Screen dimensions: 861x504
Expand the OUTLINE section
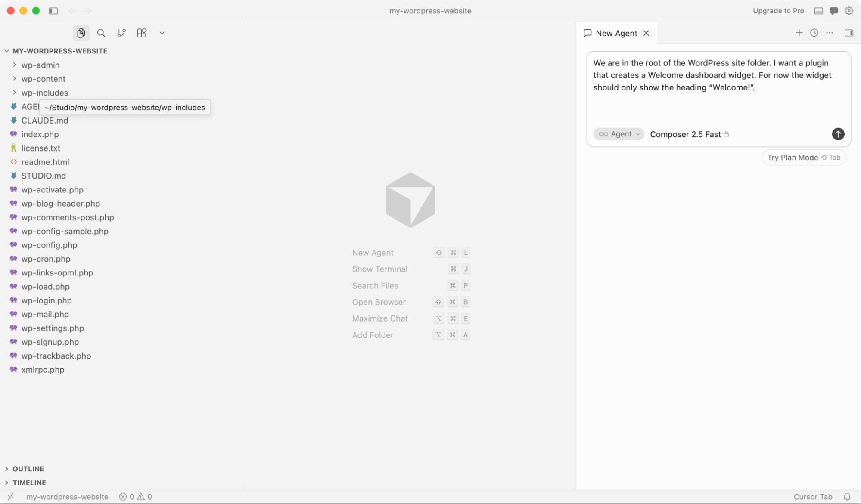pos(122,469)
